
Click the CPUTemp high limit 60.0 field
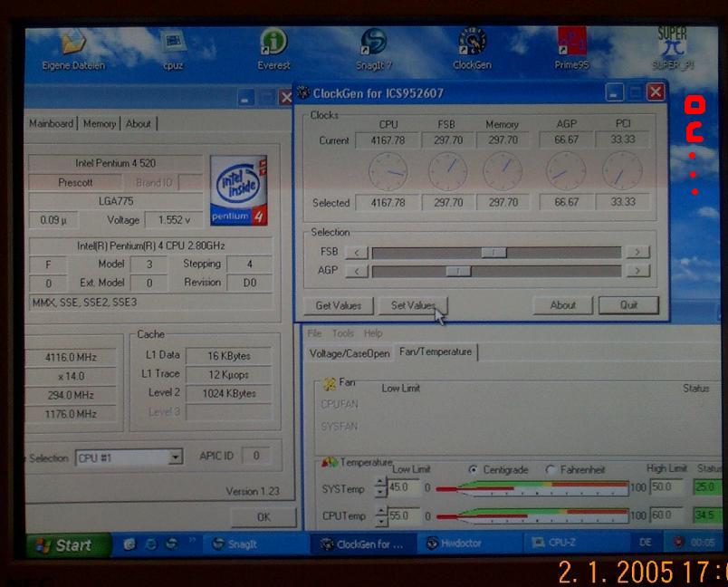coord(666,515)
